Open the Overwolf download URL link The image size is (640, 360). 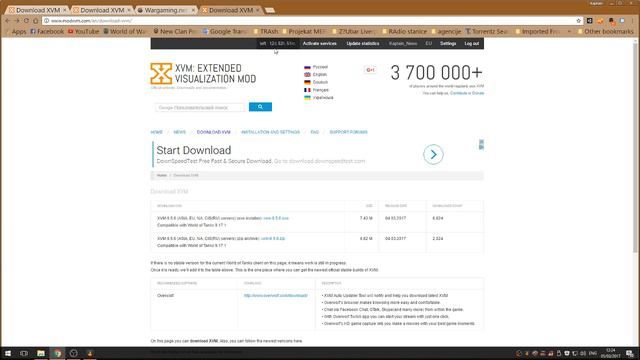[276, 296]
